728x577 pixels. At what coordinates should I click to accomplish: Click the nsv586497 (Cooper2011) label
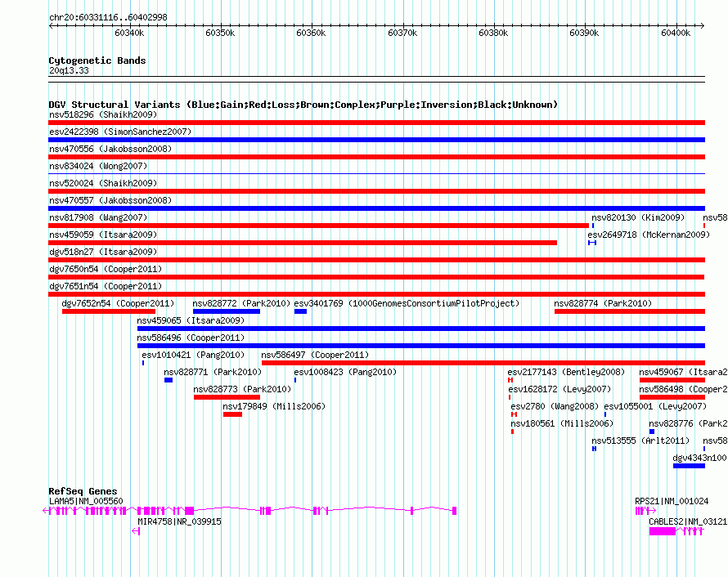click(x=315, y=355)
